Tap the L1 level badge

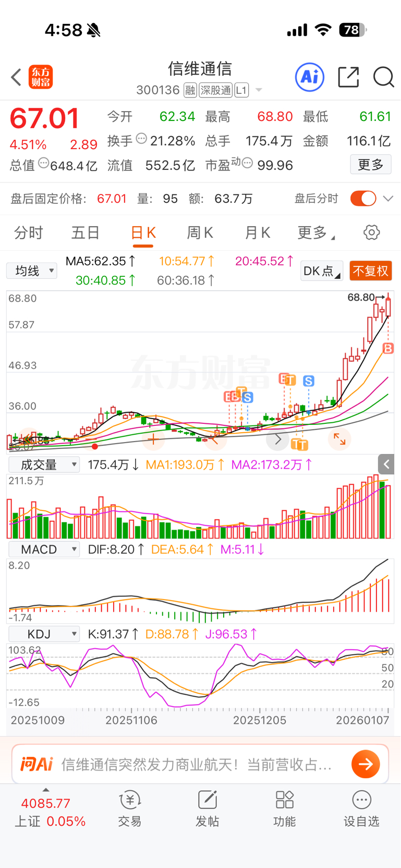241,91
